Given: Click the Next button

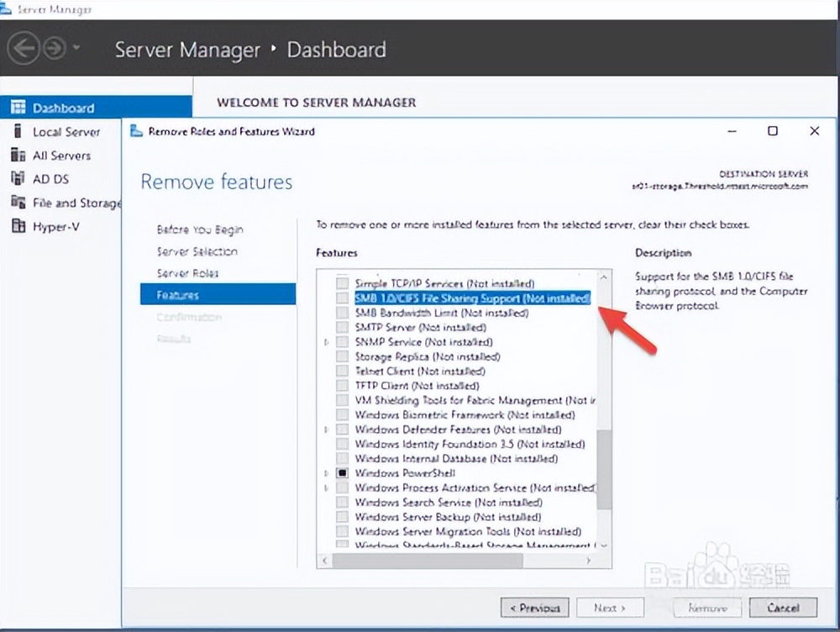Looking at the screenshot, I should click(610, 608).
